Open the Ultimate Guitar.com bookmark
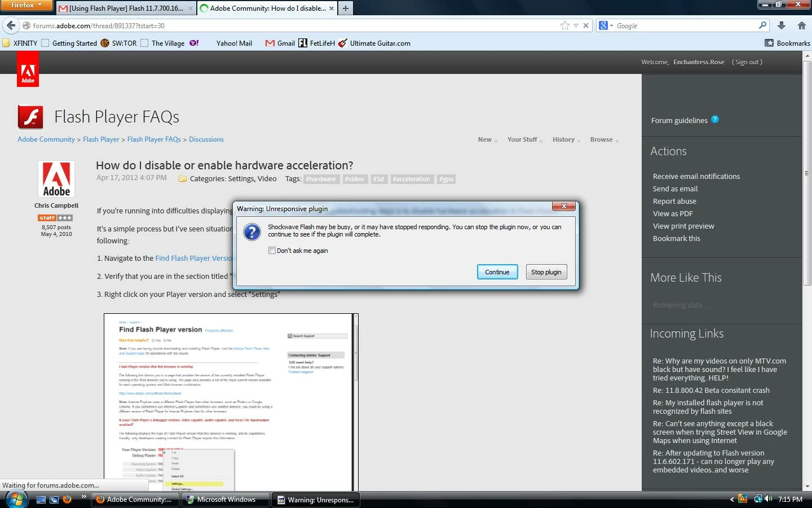This screenshot has width=812, height=508. (374, 43)
